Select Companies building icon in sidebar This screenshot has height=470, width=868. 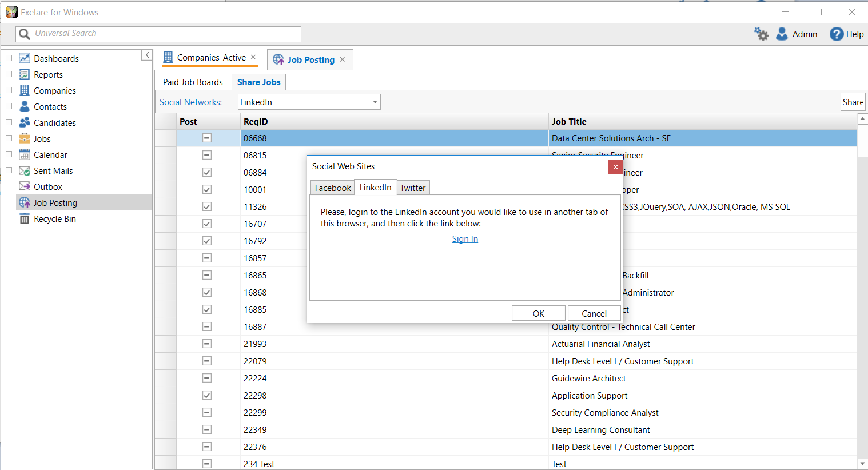25,90
